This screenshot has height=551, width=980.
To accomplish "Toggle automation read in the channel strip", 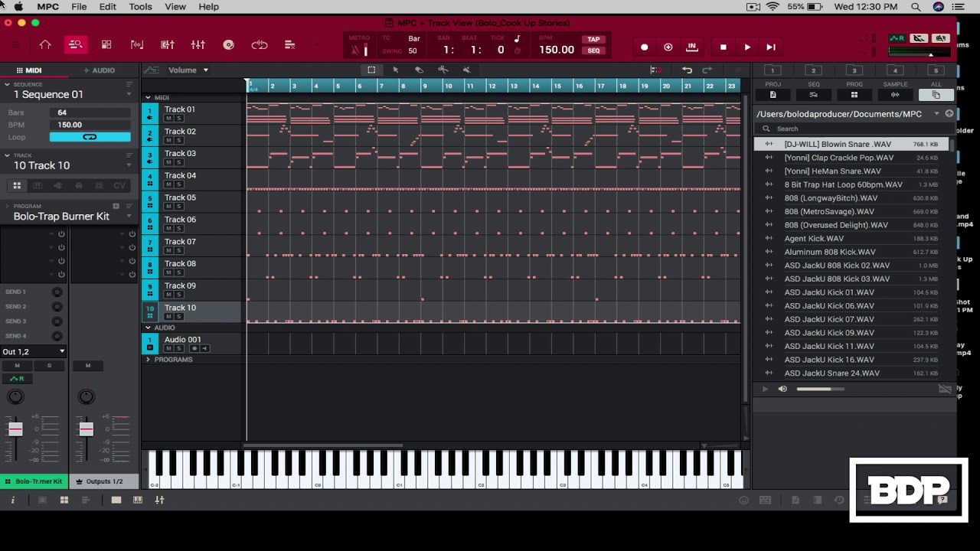I will point(16,379).
